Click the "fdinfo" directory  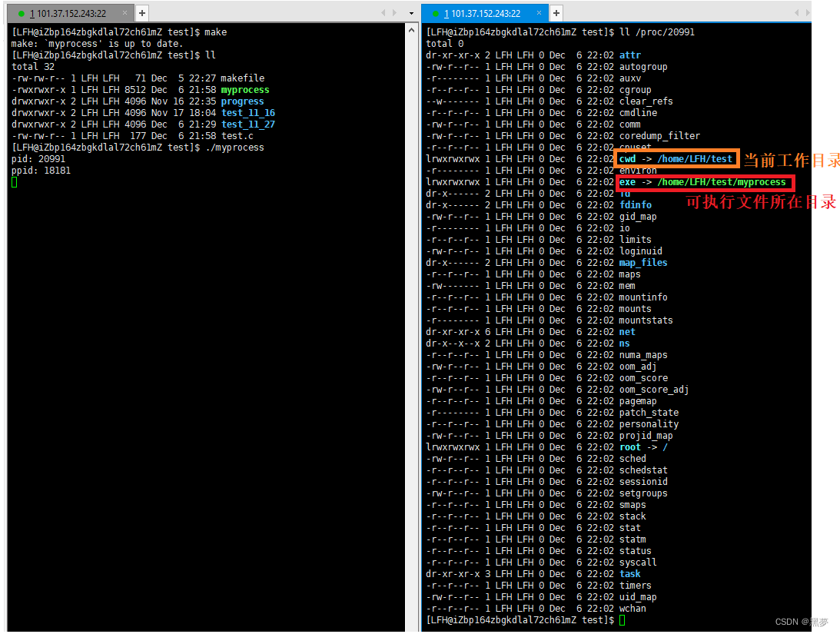(636, 205)
